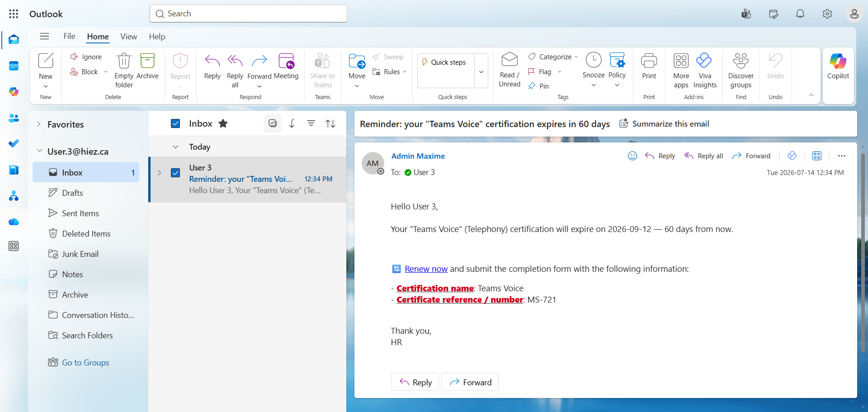This screenshot has height=412, width=868.
Task: Open the Deleted Items folder
Action: tap(86, 234)
